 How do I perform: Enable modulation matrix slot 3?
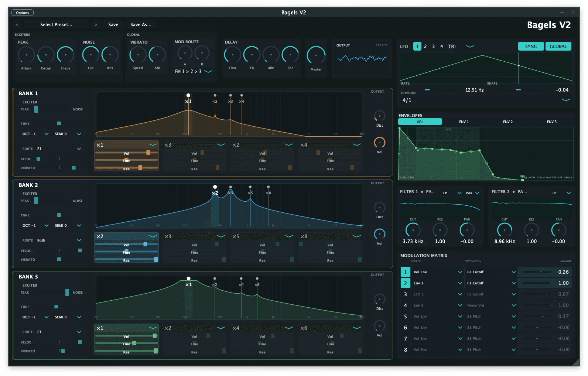(x=405, y=294)
